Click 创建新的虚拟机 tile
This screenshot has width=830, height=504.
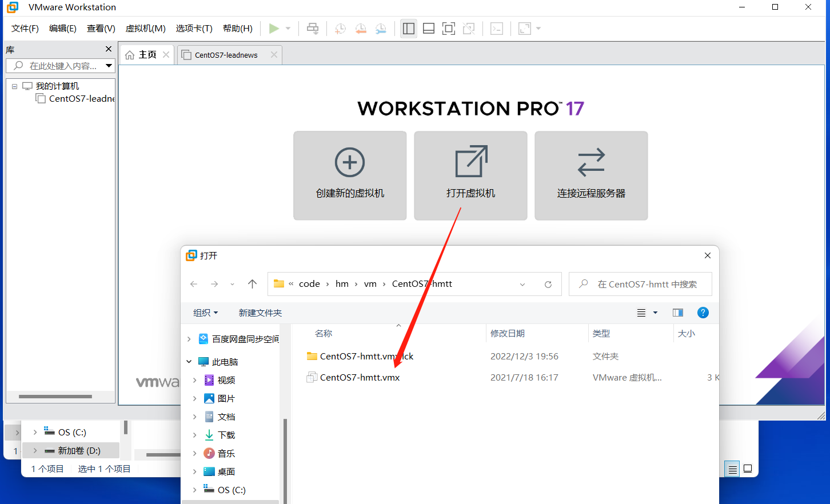[350, 175]
